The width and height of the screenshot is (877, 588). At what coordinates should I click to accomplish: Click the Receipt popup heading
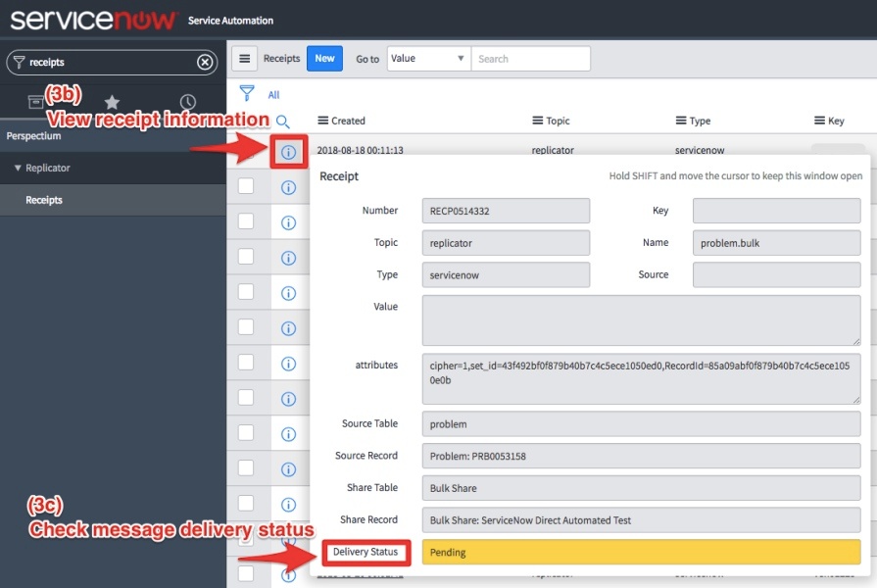click(x=339, y=176)
